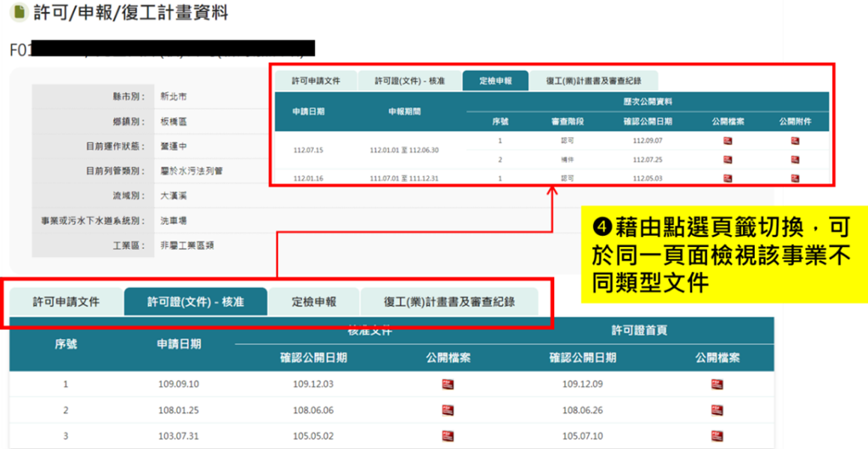The height and width of the screenshot is (449, 868).
Task: Switch to 定檢申報 tab in lower panel
Action: [314, 302]
